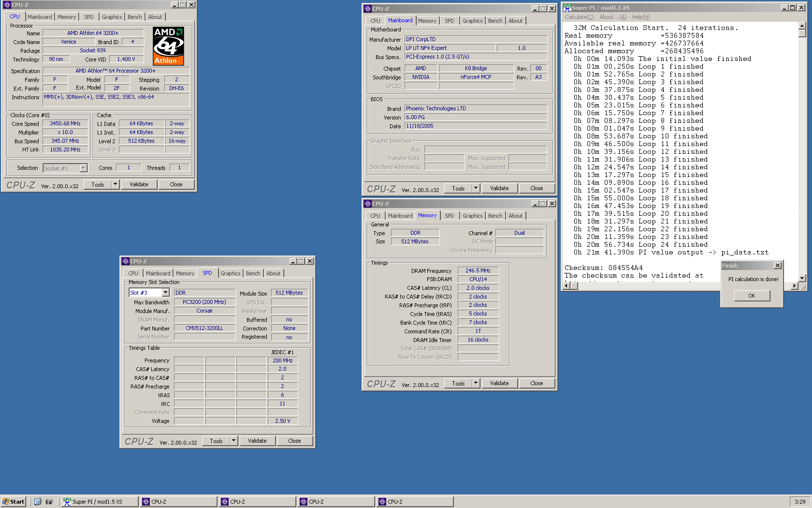This screenshot has width=812, height=508.
Task: Open the Socket #1 Selection dropdown
Action: click(x=83, y=168)
